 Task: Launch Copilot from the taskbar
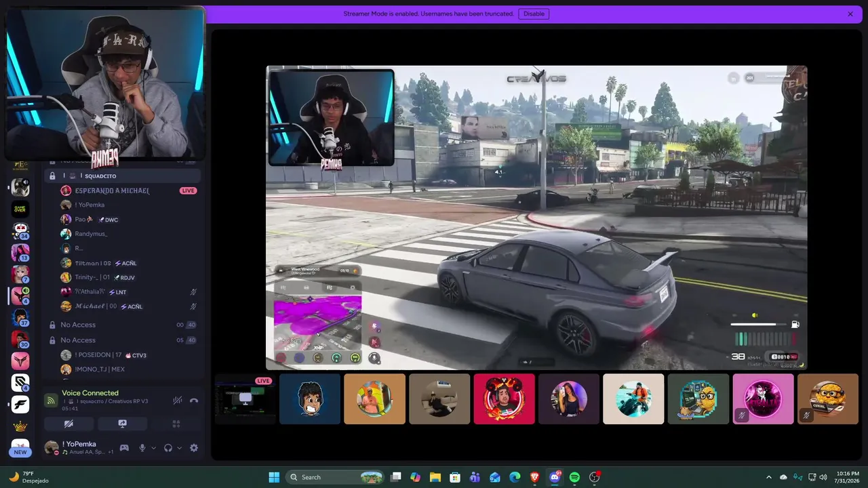coord(416,477)
